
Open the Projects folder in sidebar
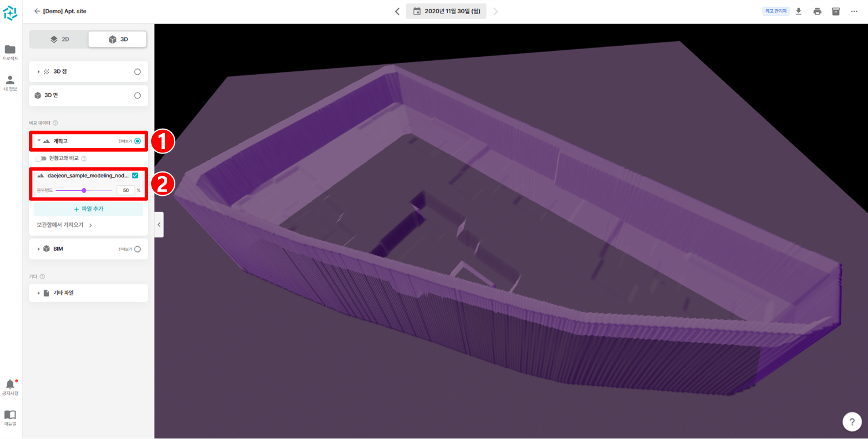point(10,52)
